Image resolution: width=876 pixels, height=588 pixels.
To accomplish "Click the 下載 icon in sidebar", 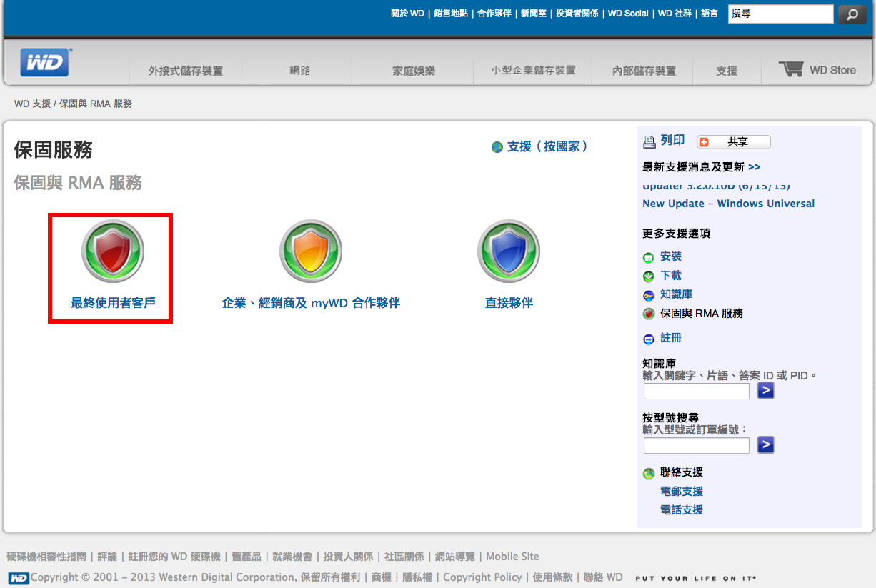I will (649, 276).
